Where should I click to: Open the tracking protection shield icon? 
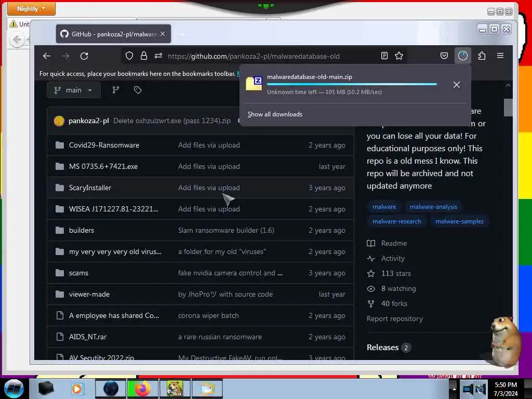click(129, 56)
